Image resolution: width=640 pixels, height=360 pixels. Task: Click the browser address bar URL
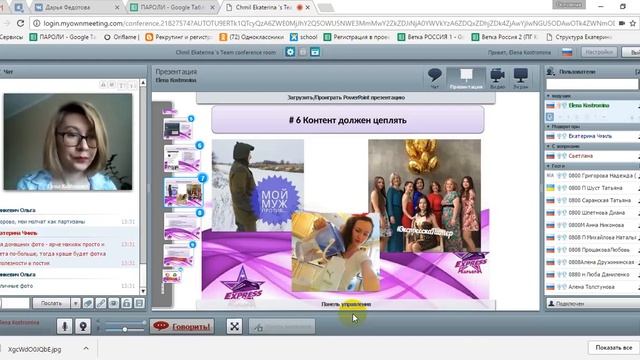[329, 23]
